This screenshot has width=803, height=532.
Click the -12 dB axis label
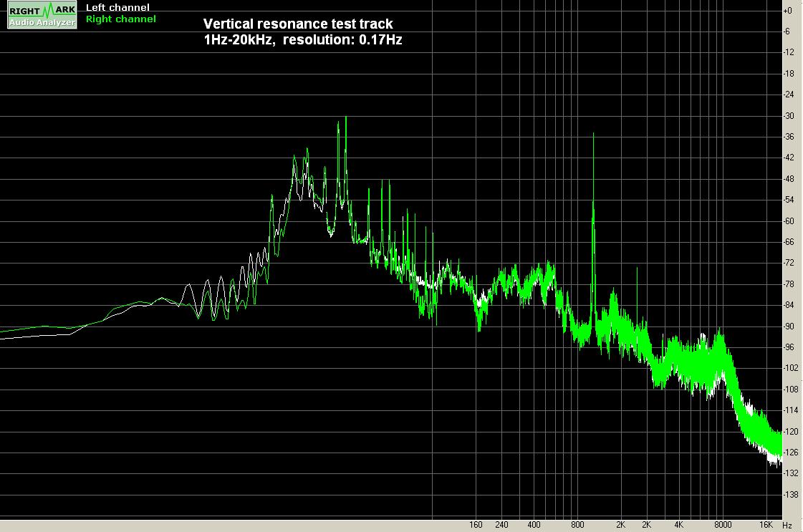pyautogui.click(x=789, y=53)
